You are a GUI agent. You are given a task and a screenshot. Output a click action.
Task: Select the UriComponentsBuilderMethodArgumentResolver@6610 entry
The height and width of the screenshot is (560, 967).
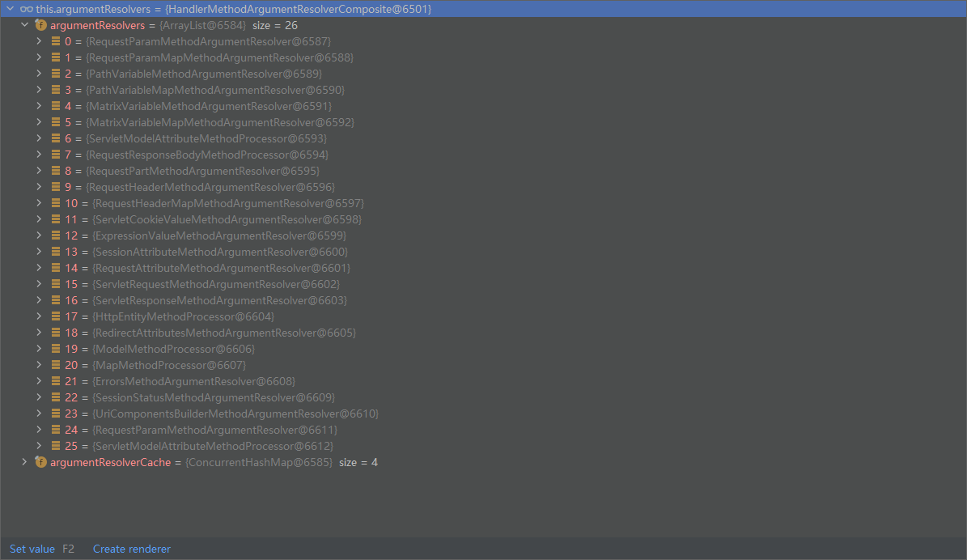click(235, 414)
